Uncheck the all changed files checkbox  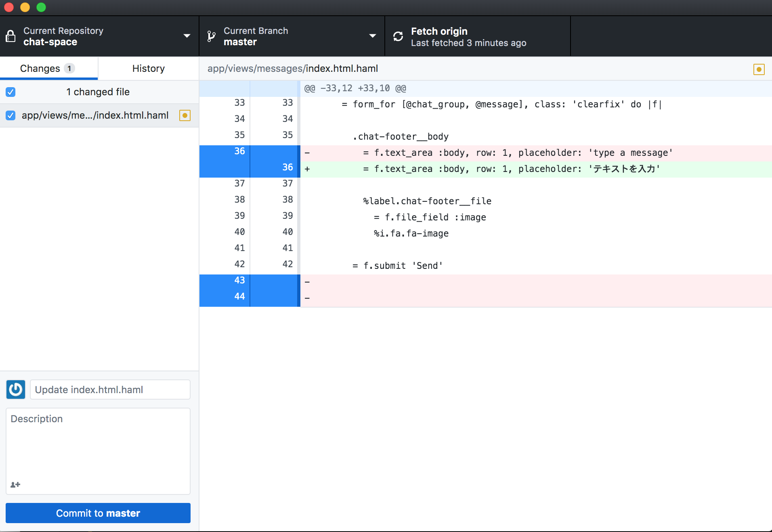[x=10, y=92]
